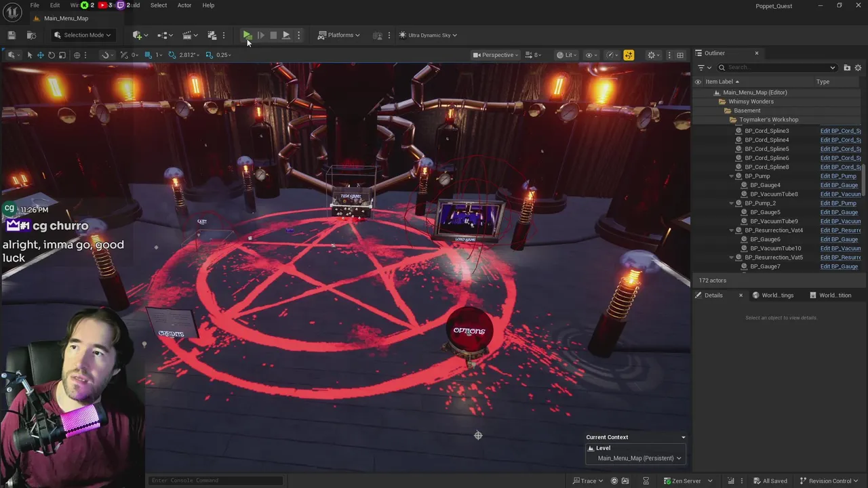Open the File menu
Screen dimensions: 868x488
[35, 5]
